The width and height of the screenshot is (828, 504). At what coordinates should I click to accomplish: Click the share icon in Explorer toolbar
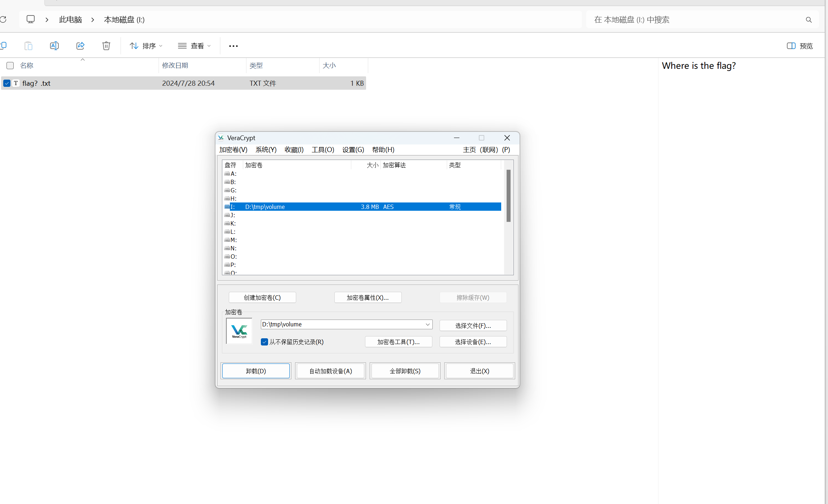click(x=80, y=46)
